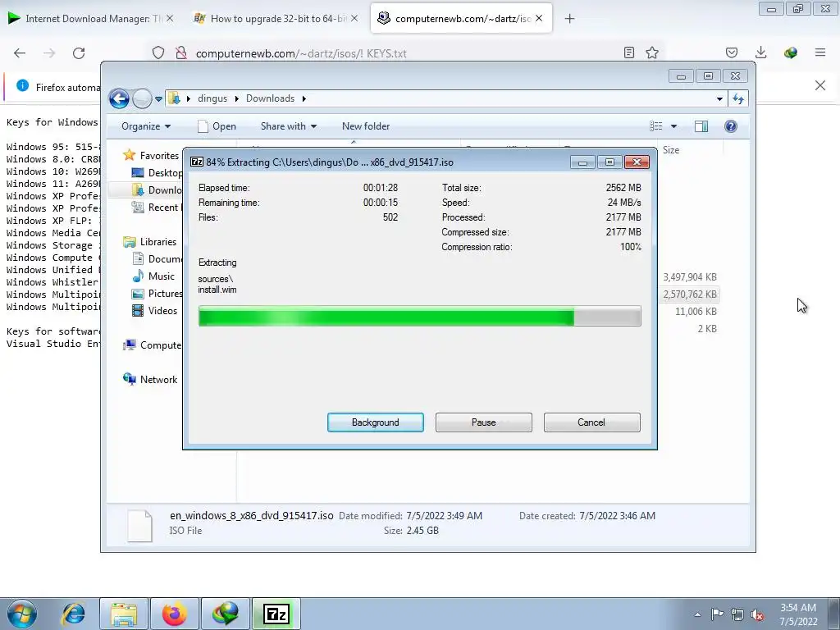Click muted volume tray icon
840x630 pixels.
click(x=757, y=615)
